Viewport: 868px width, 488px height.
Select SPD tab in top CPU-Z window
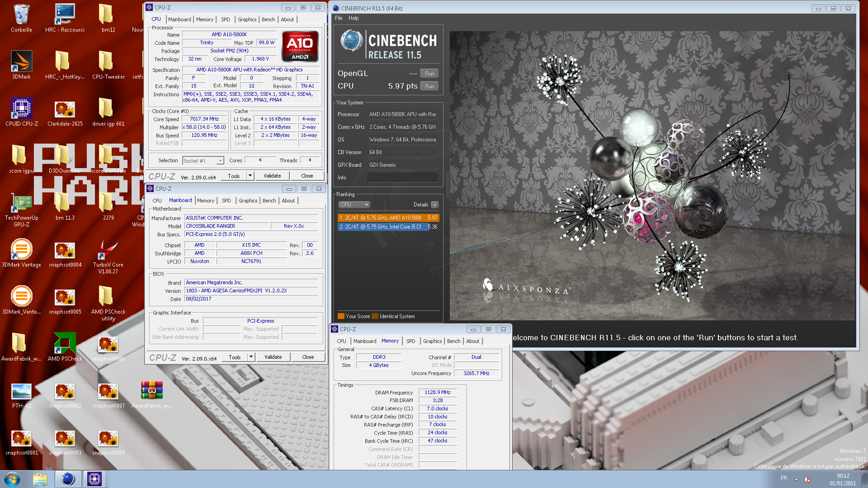(226, 19)
